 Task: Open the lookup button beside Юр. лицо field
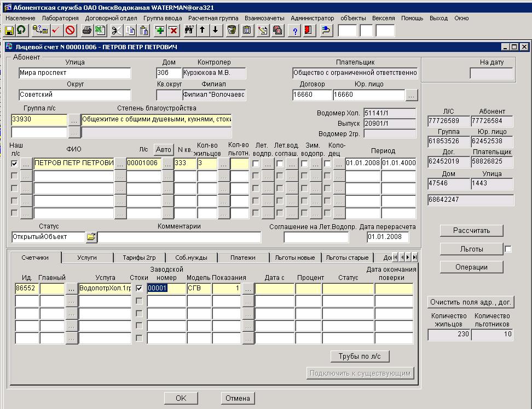click(x=412, y=95)
